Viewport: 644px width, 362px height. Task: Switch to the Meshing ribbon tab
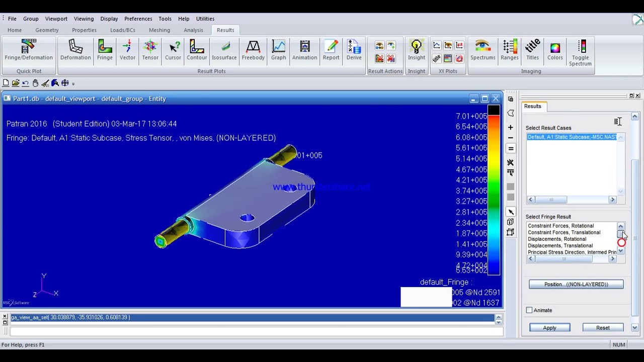(x=159, y=30)
